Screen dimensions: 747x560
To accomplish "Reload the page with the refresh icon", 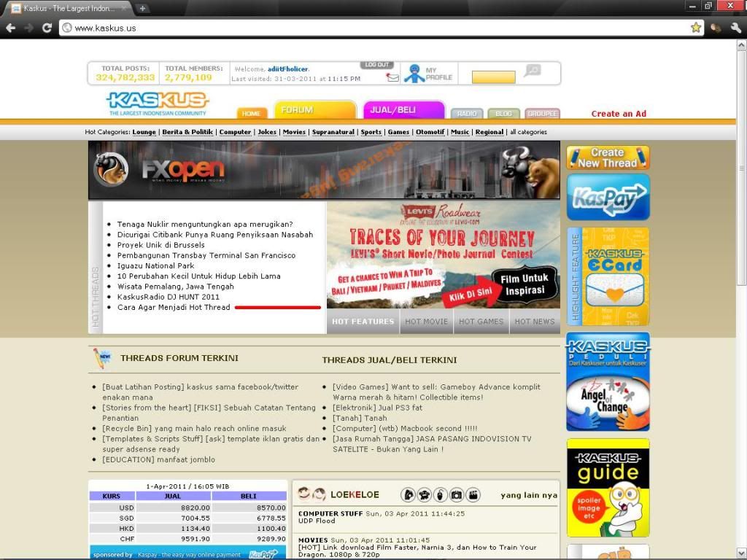I will coord(47,28).
